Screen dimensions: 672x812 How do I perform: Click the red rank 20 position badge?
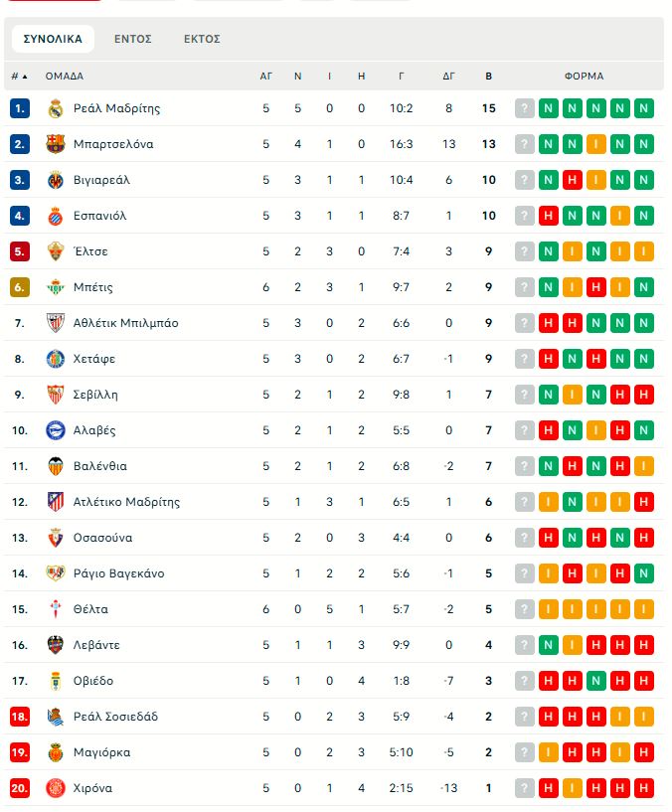point(20,788)
